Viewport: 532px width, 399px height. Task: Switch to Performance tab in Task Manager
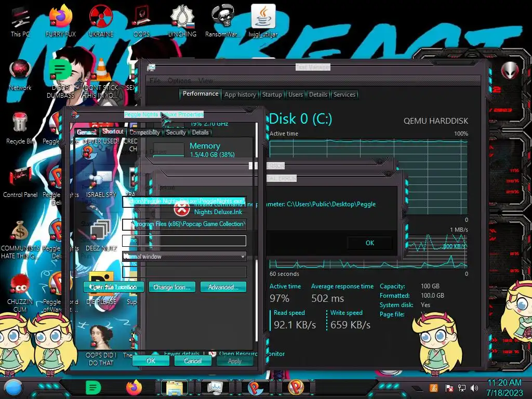(201, 94)
